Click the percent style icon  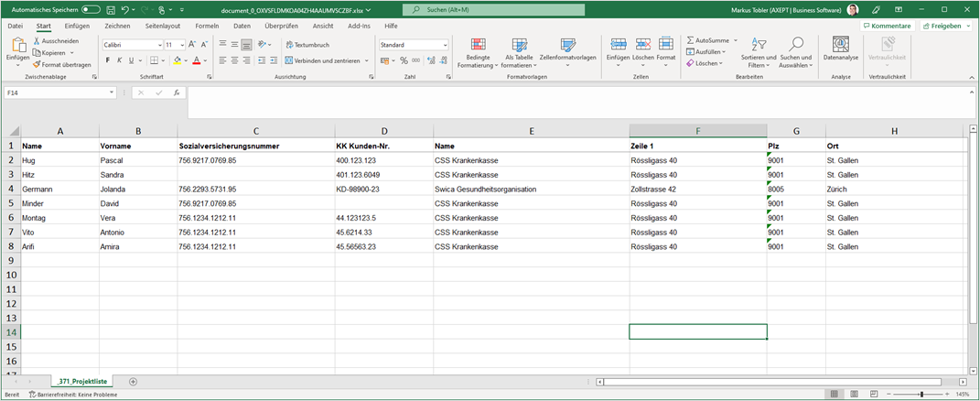pos(404,60)
